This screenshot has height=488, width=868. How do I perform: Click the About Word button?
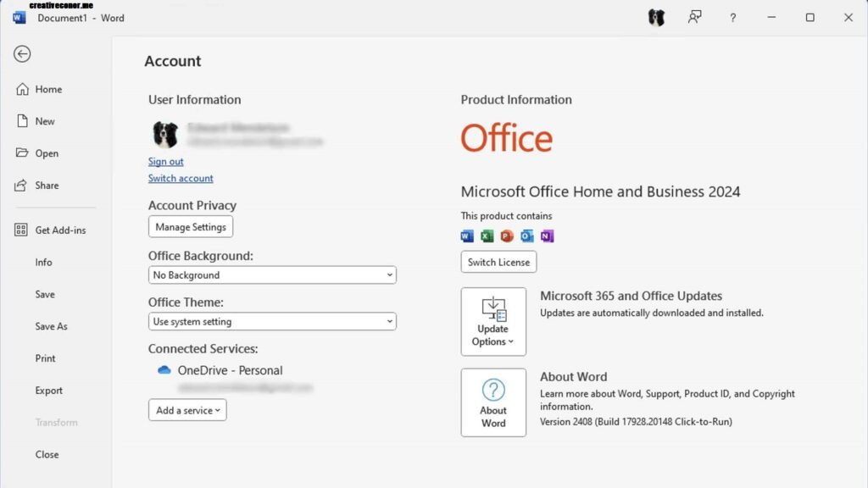493,402
